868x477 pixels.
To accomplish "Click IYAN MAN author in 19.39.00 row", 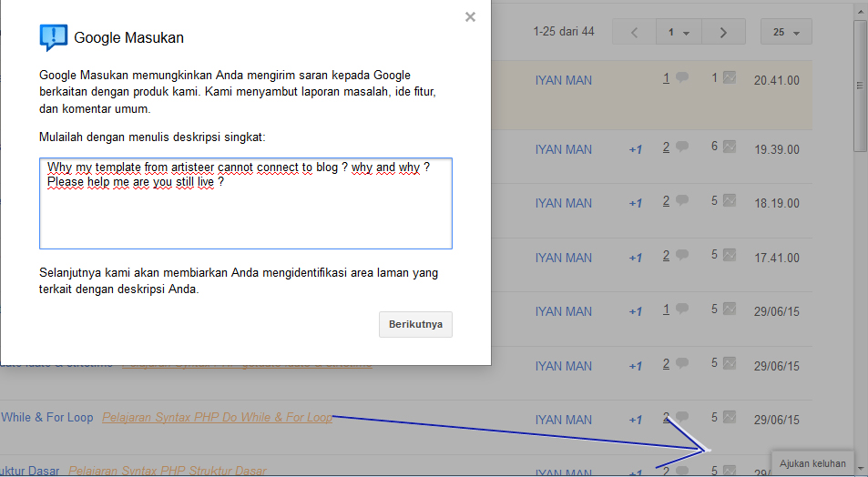I will (x=563, y=149).
